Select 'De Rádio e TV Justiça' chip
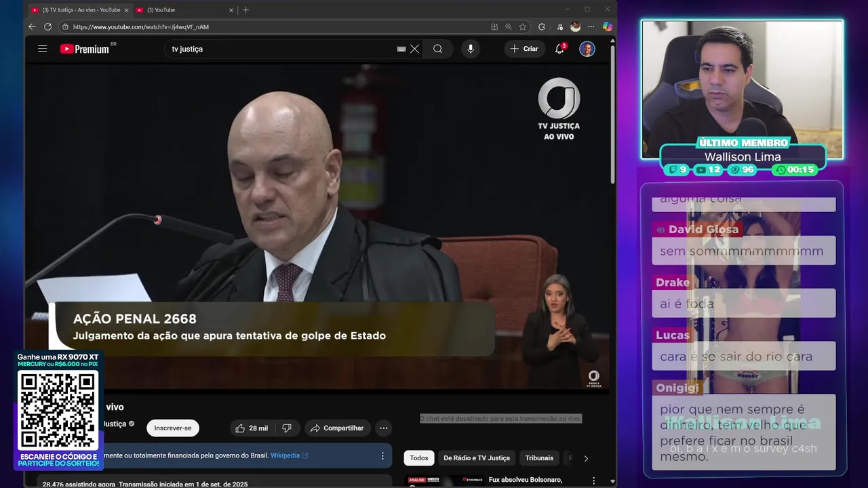The height and width of the screenshot is (488, 868). pos(477,458)
